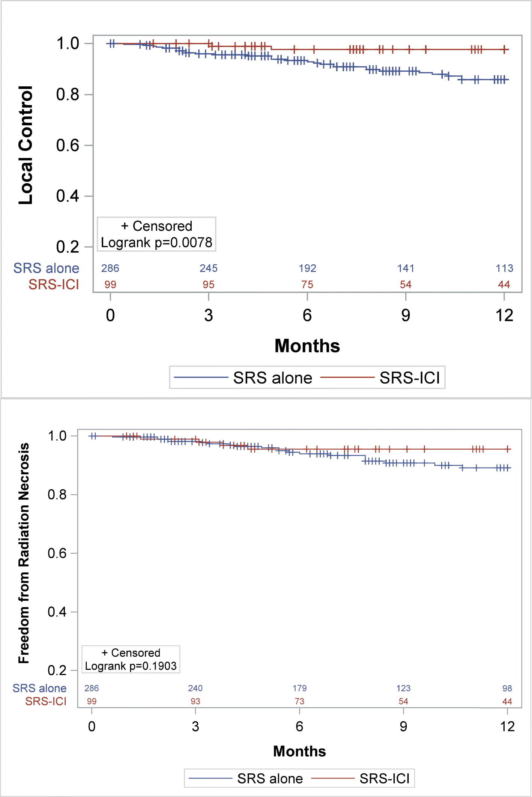Click the at-risk number '123' in the bottom chart
Screen dimensions: 532x797
(x=403, y=688)
